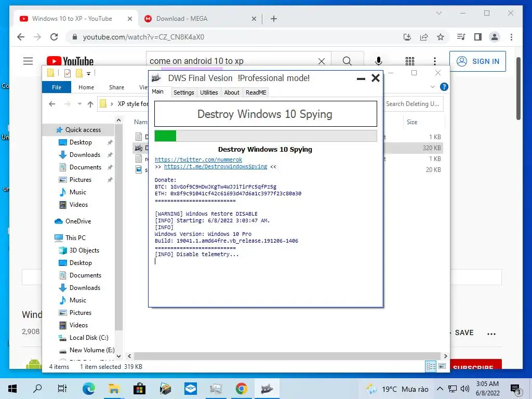Image resolution: width=532 pixels, height=399 pixels.
Task: Click the YouTube search magnifier button
Action: coord(347,61)
